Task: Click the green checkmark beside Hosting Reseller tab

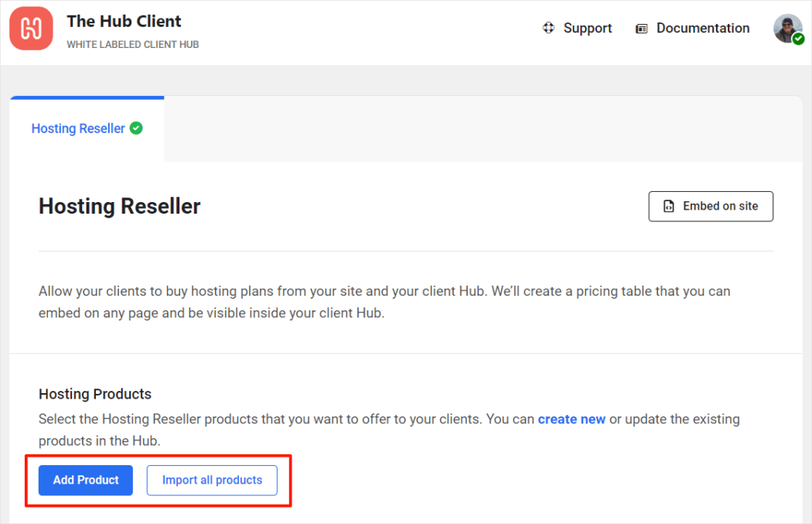Action: pyautogui.click(x=136, y=128)
